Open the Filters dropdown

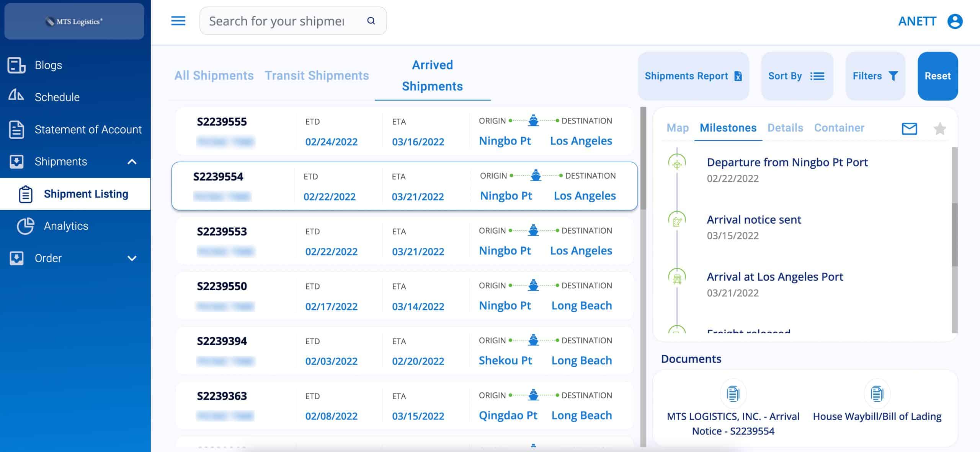(x=875, y=76)
